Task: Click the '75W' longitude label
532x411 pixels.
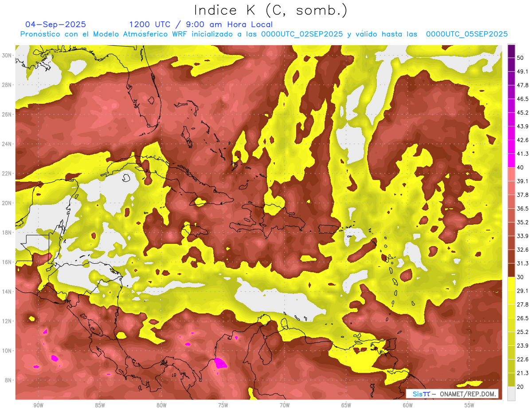Action: click(x=223, y=405)
